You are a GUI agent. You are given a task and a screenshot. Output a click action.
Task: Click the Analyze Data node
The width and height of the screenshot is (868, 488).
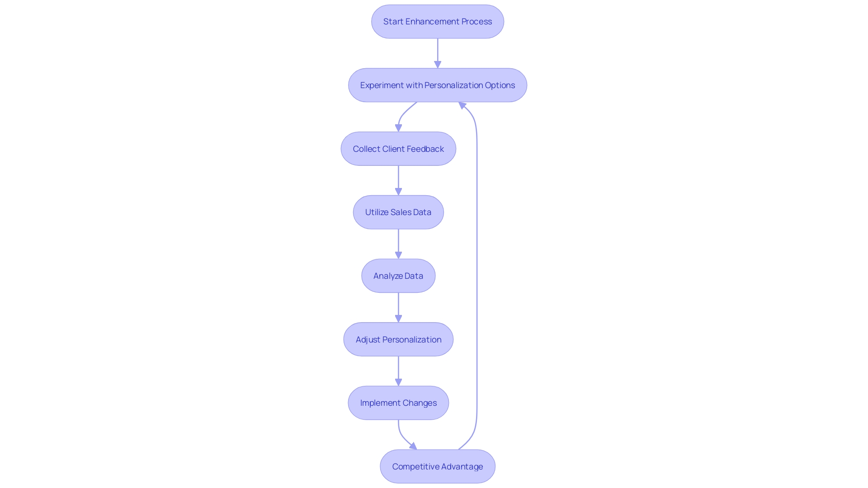pyautogui.click(x=398, y=275)
